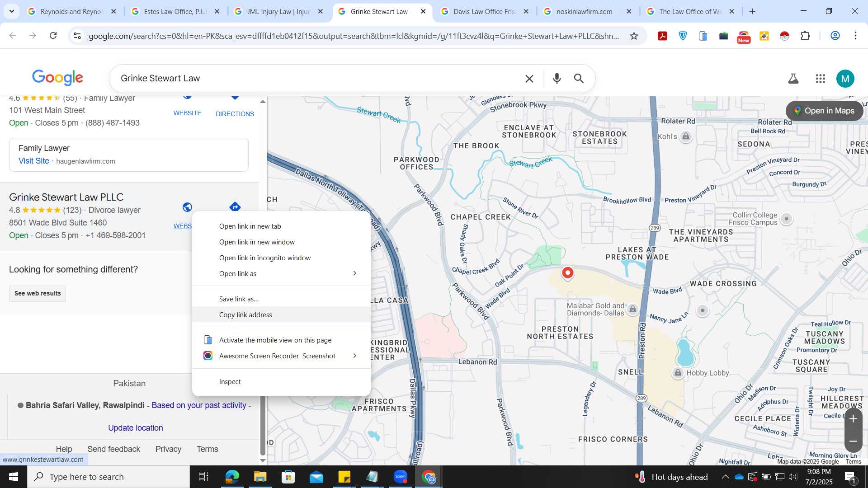This screenshot has height=488, width=868.
Task: Open the Adobe Acrobat extension icon
Action: [x=662, y=36]
